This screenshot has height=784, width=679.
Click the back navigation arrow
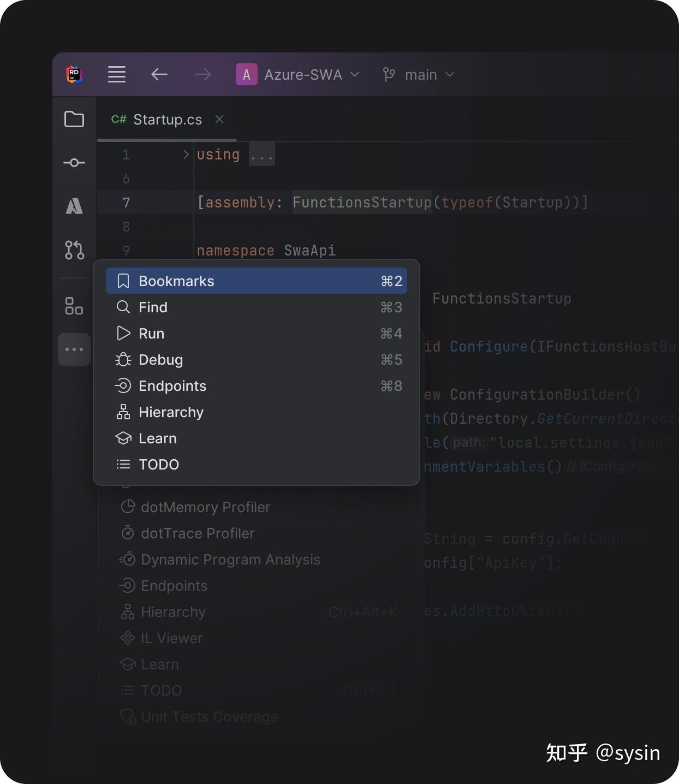[159, 74]
